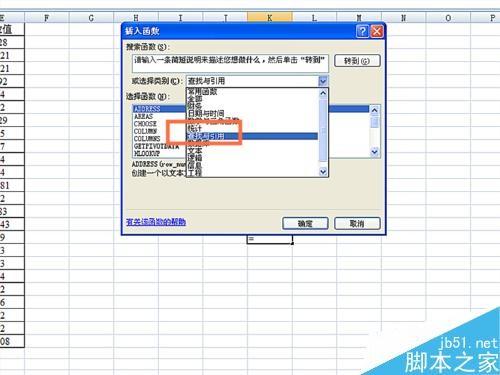Click the cell containing 29 in column E

point(12,120)
